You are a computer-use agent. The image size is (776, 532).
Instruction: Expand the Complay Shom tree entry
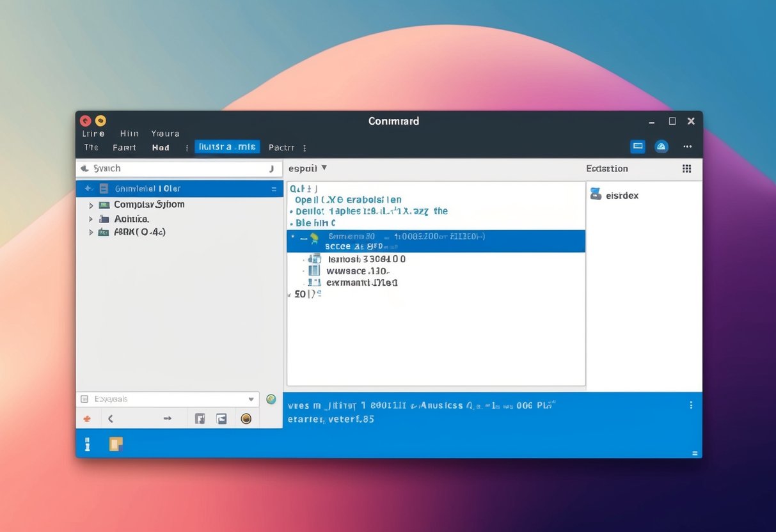pyautogui.click(x=91, y=205)
